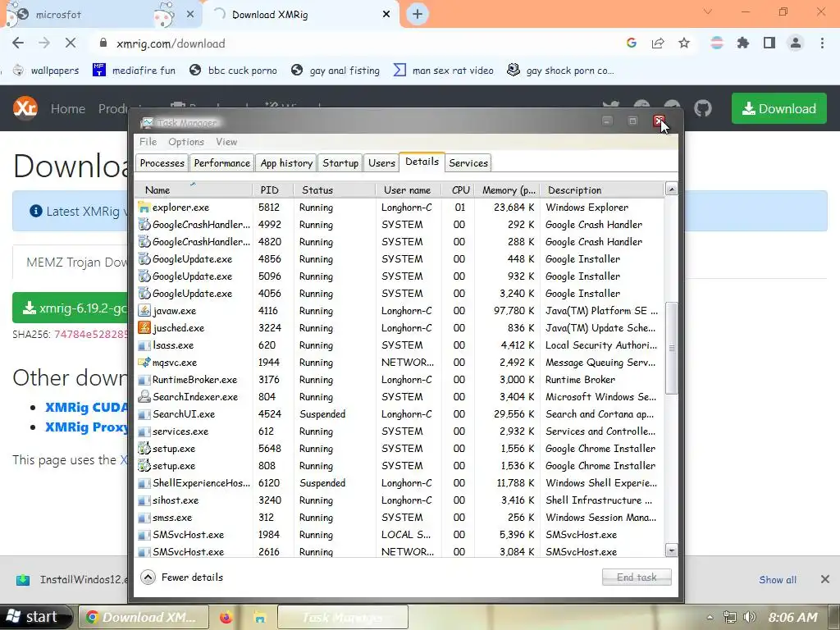
Task: Click the End task button
Action: 637,577
